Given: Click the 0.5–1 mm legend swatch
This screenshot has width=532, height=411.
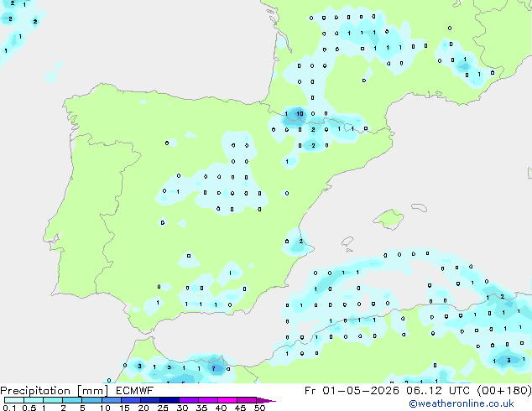Looking at the screenshot, I should point(34,400).
